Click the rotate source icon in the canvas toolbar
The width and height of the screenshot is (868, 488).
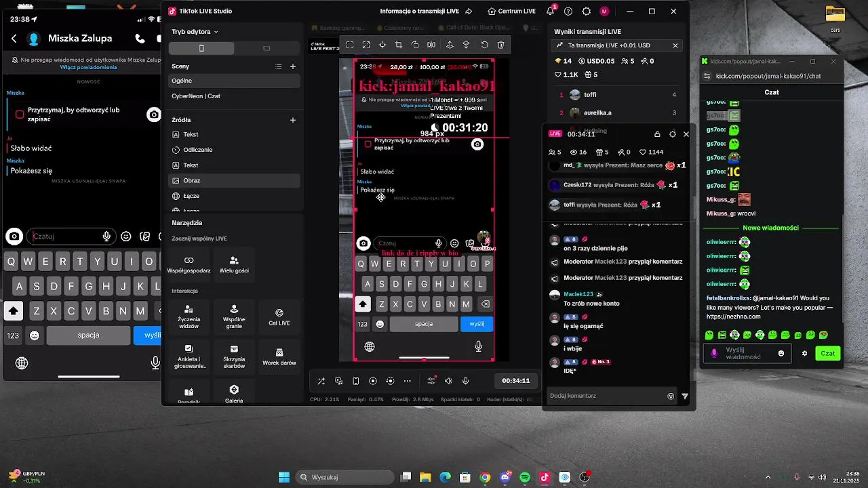pyautogui.click(x=415, y=45)
